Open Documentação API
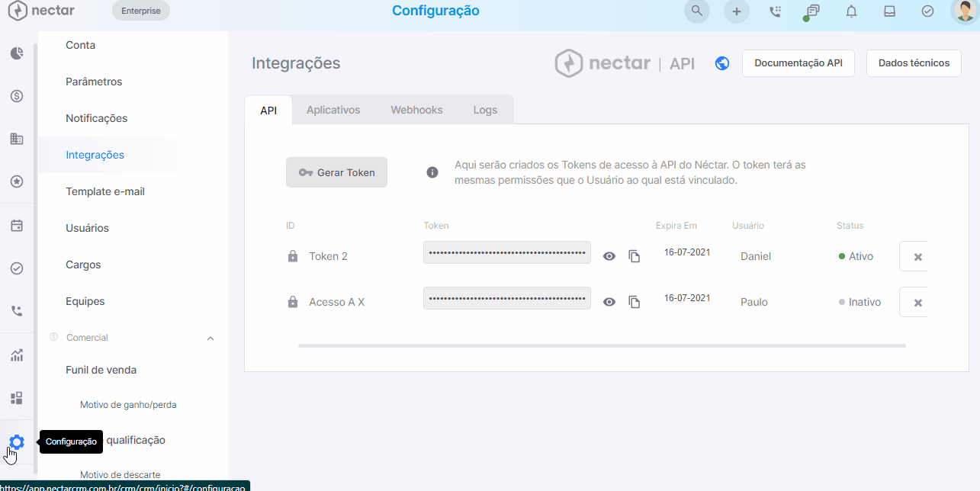The width and height of the screenshot is (980, 491). [x=798, y=63]
